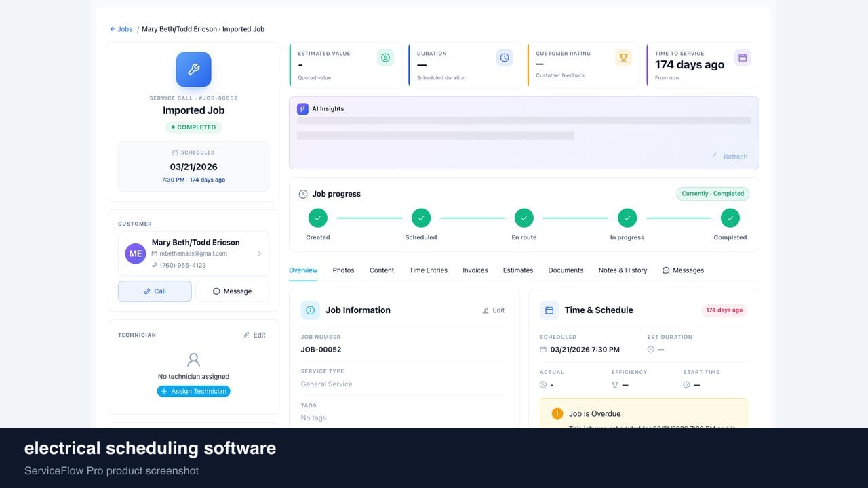Click the Completed step checkmark circle

730,218
